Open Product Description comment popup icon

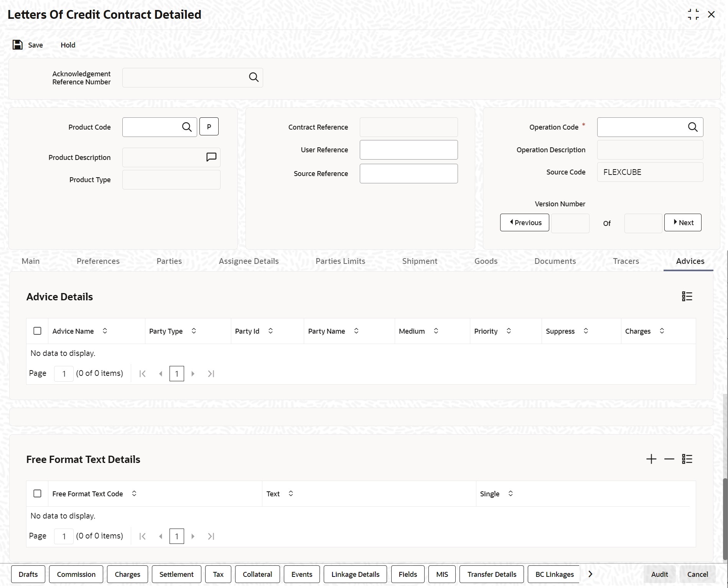[x=211, y=157]
